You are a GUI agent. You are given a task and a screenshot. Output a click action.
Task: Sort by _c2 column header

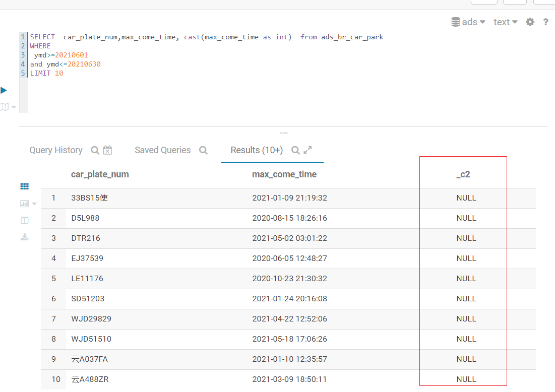(x=463, y=174)
